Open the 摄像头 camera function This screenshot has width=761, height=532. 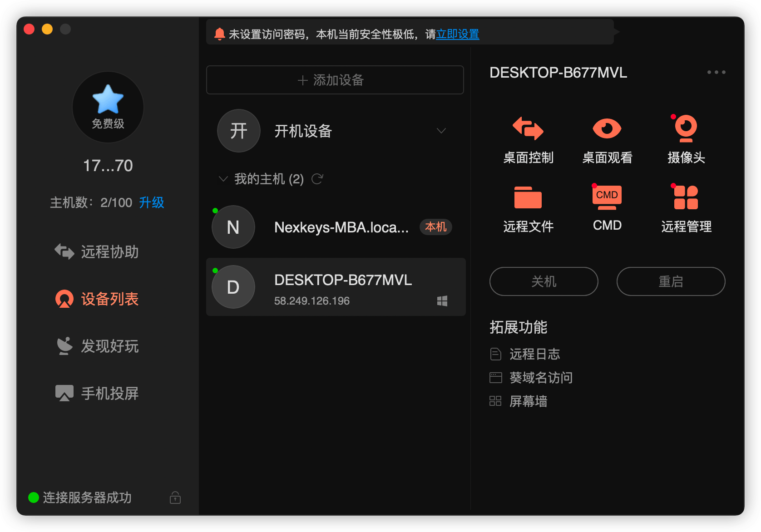(x=686, y=140)
